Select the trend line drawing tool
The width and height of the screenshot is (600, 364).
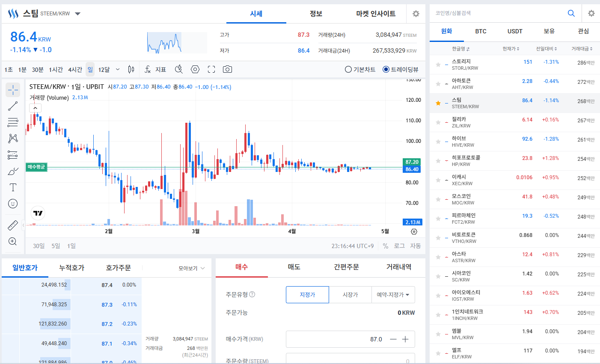point(13,106)
